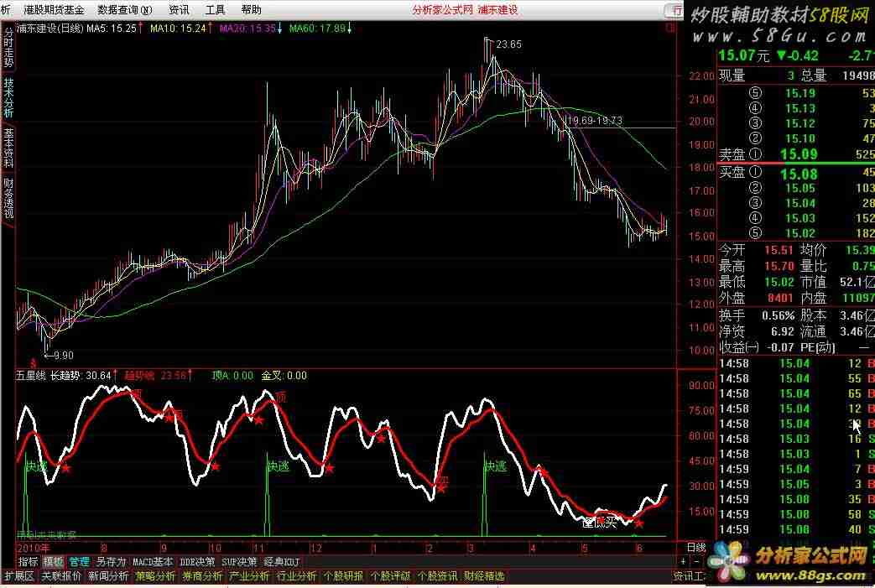Viewport: 875px width, 588px height.
Task: Show the 新闻分析 tab
Action: [x=108, y=575]
